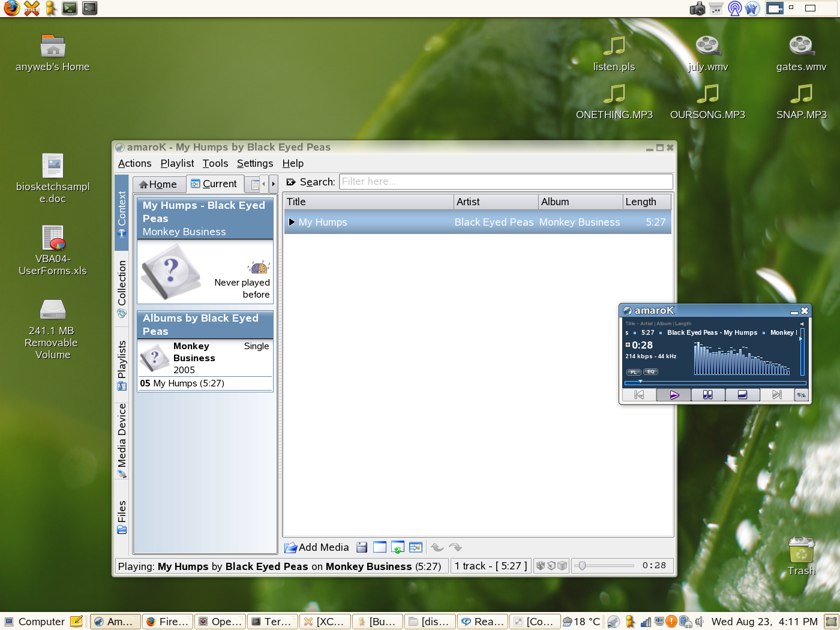Viewport: 840px width, 630px height.
Task: Click the Monkey Business album entry
Action: [x=205, y=358]
